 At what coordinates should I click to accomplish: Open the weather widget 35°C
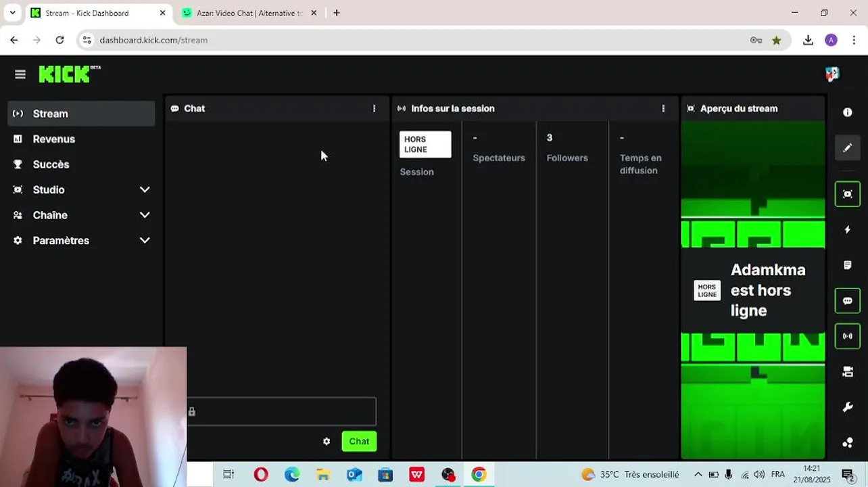[x=630, y=474]
